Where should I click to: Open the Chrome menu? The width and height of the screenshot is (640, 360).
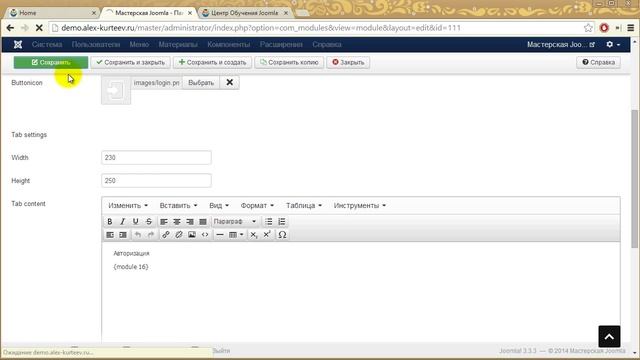pyautogui.click(x=631, y=28)
